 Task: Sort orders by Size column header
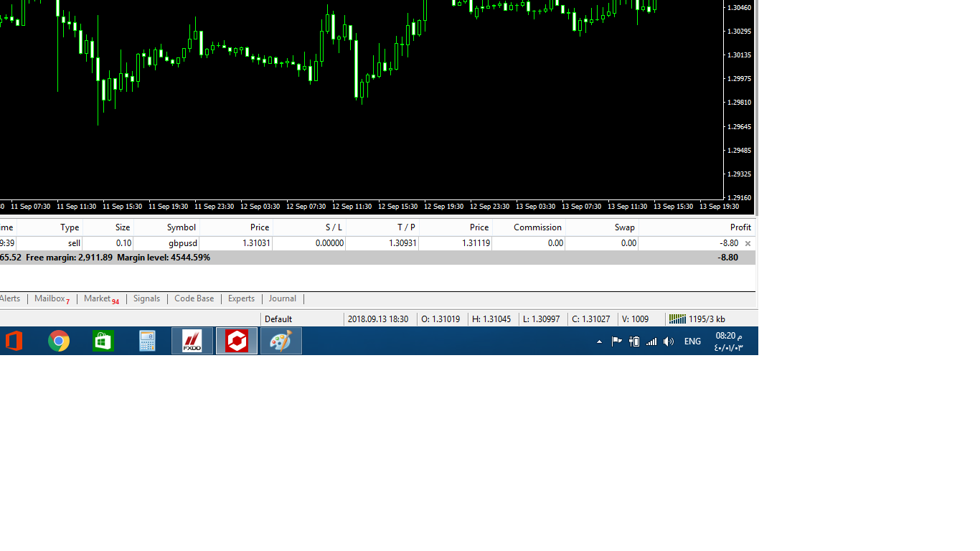pyautogui.click(x=123, y=227)
